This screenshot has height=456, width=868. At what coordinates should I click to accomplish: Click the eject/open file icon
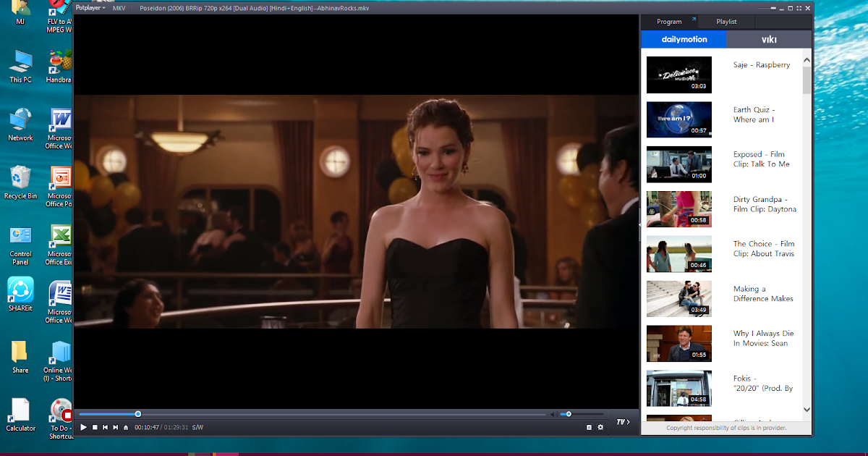point(126,427)
